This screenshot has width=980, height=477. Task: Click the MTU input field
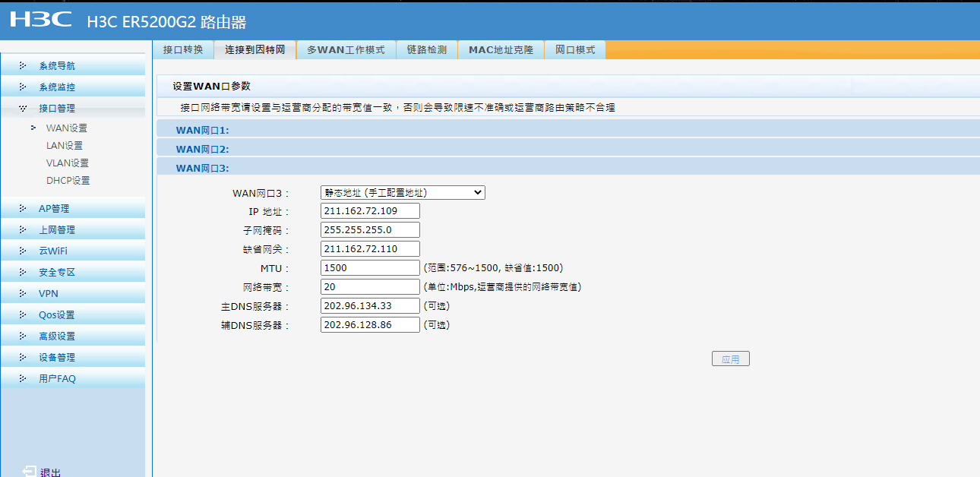[371, 268]
